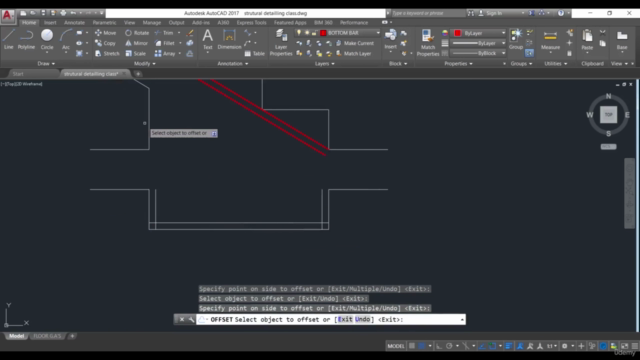This screenshot has width=640, height=360.
Task: Toggle ortho mode in status bar
Action: [439, 346]
